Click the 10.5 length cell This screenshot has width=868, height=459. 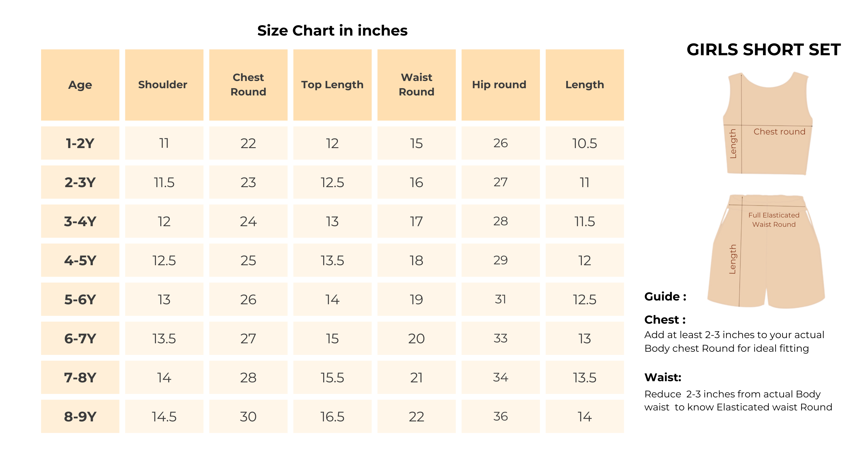(x=585, y=143)
